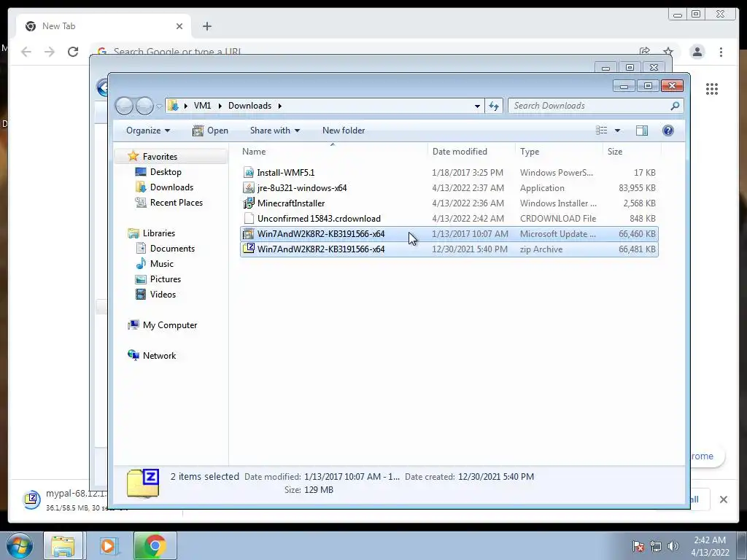The width and height of the screenshot is (747, 560).
Task: Click the change view icon
Action: click(602, 131)
